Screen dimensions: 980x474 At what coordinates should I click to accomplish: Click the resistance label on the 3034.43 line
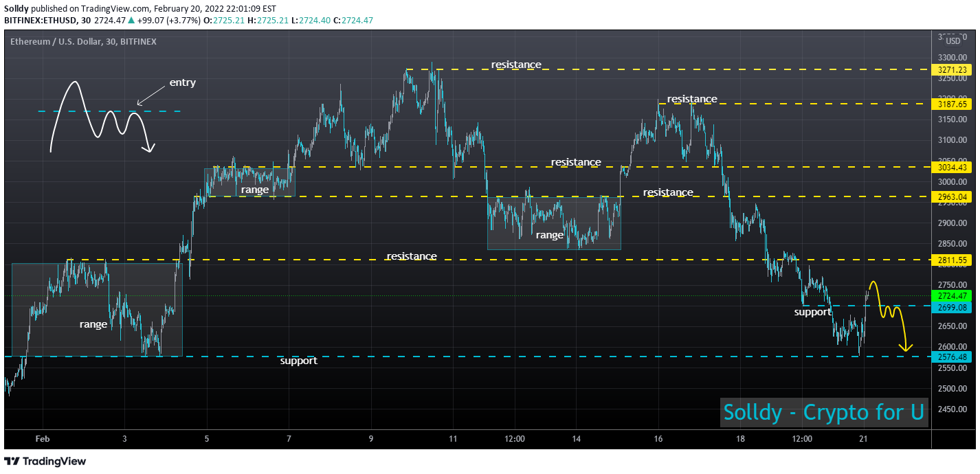[576, 162]
